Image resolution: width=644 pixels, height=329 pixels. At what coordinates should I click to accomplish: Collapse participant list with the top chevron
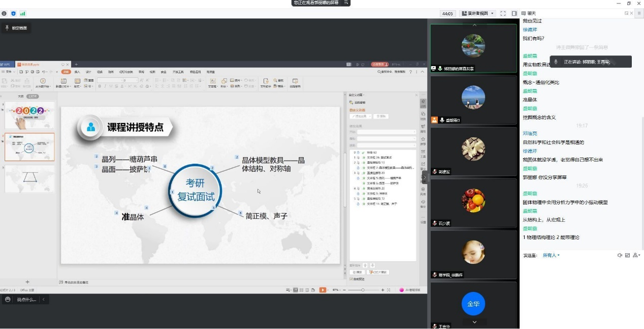point(474,24)
